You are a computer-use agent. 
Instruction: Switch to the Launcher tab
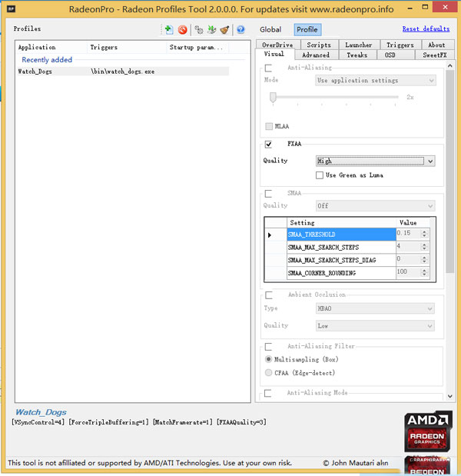[x=359, y=45]
